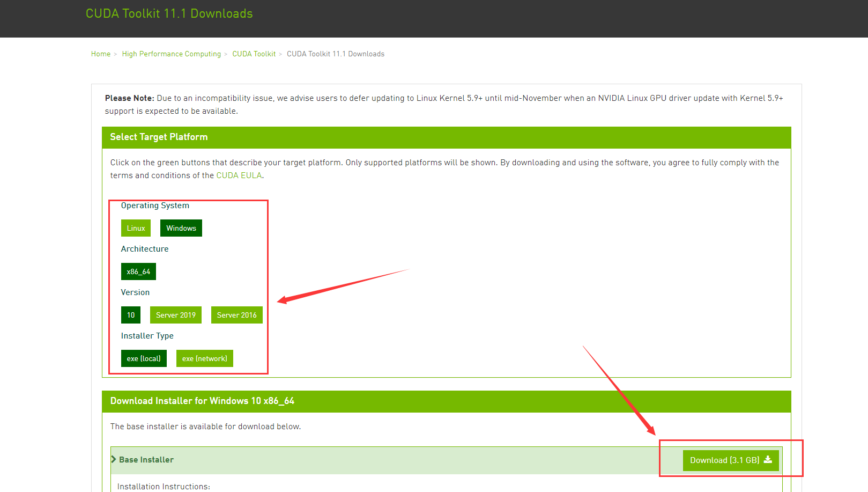Click the Home breadcrumb link

pos(101,54)
